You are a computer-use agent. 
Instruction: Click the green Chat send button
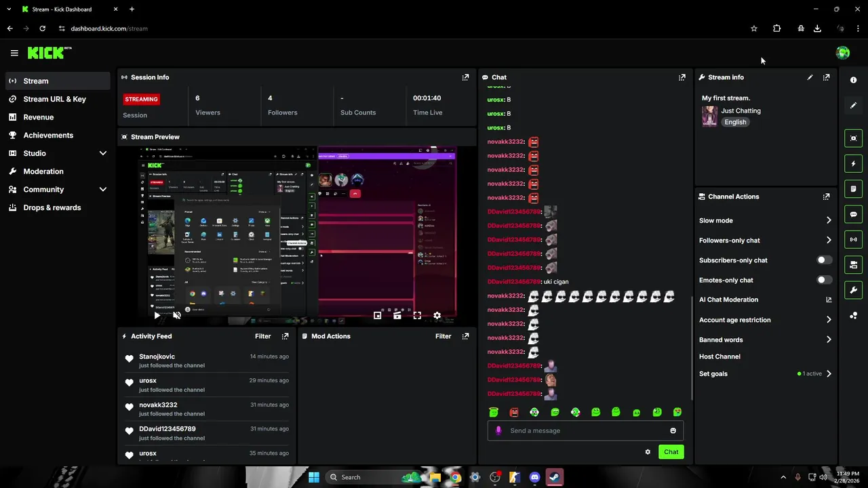[671, 452]
